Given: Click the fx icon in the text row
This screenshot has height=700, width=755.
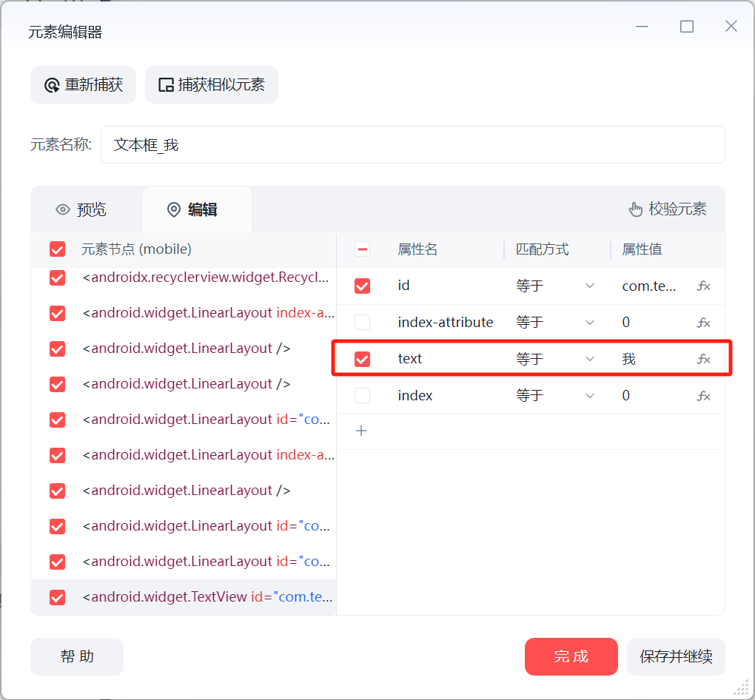Looking at the screenshot, I should [x=703, y=359].
